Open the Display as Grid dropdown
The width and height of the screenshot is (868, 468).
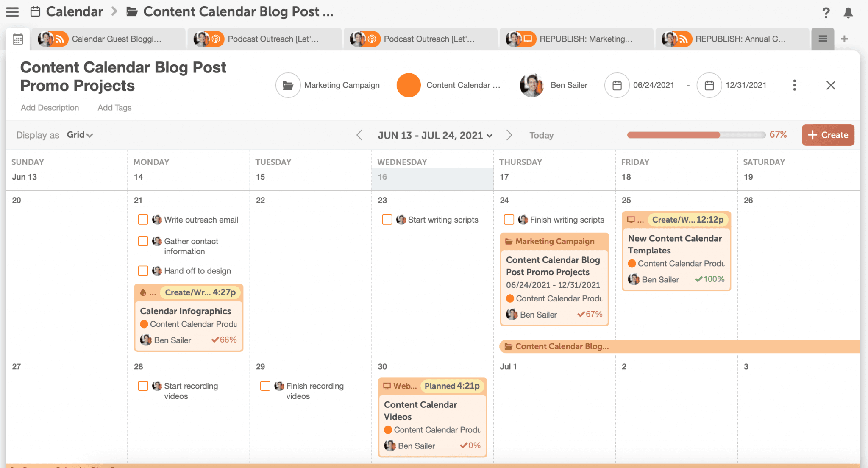pos(80,135)
